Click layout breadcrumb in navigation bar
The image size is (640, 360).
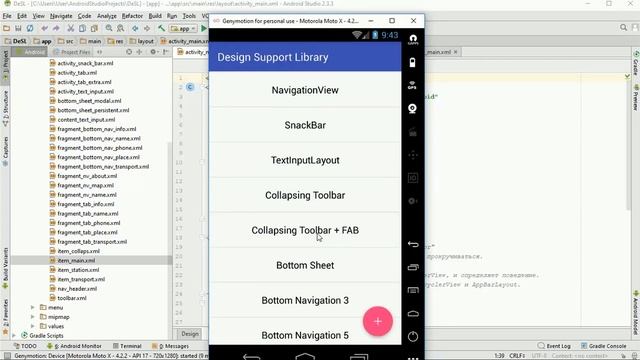pos(142,41)
